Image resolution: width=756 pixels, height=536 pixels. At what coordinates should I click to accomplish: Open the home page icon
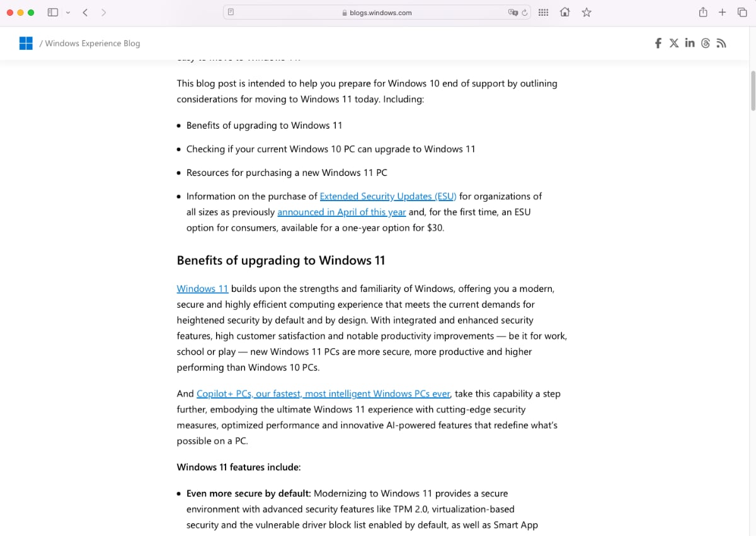[565, 13]
